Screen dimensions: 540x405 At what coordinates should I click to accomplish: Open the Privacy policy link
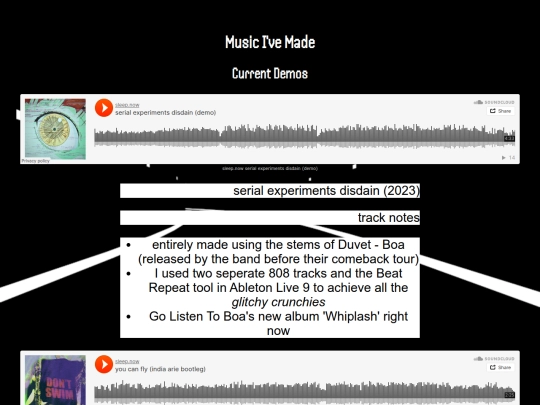[x=35, y=161]
